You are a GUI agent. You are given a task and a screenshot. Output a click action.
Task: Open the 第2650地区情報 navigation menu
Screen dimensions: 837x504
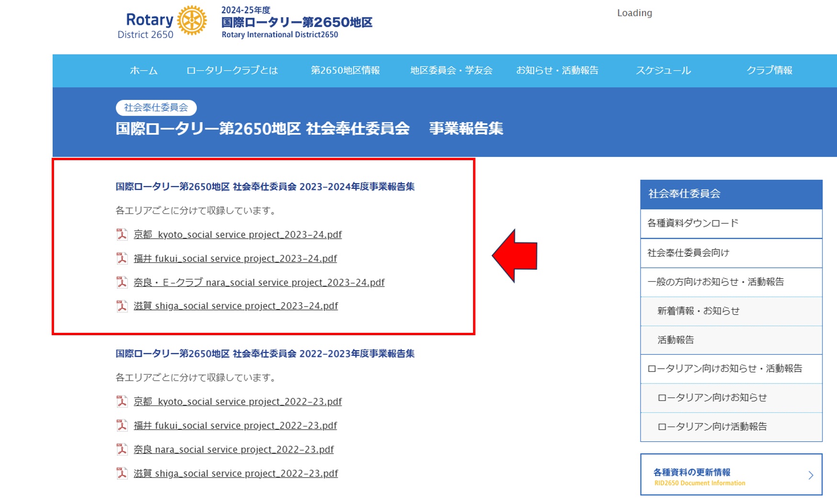(345, 71)
